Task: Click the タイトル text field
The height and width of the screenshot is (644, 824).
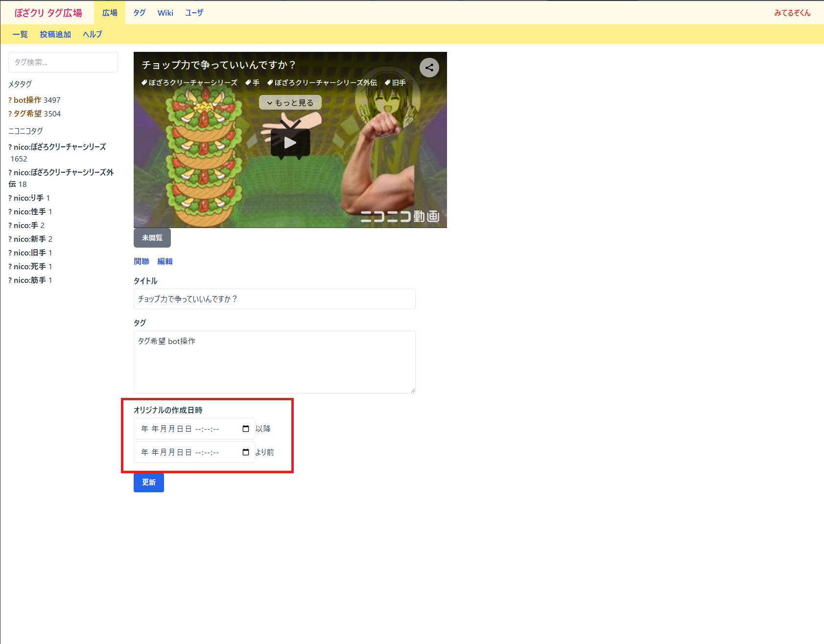Action: click(274, 299)
